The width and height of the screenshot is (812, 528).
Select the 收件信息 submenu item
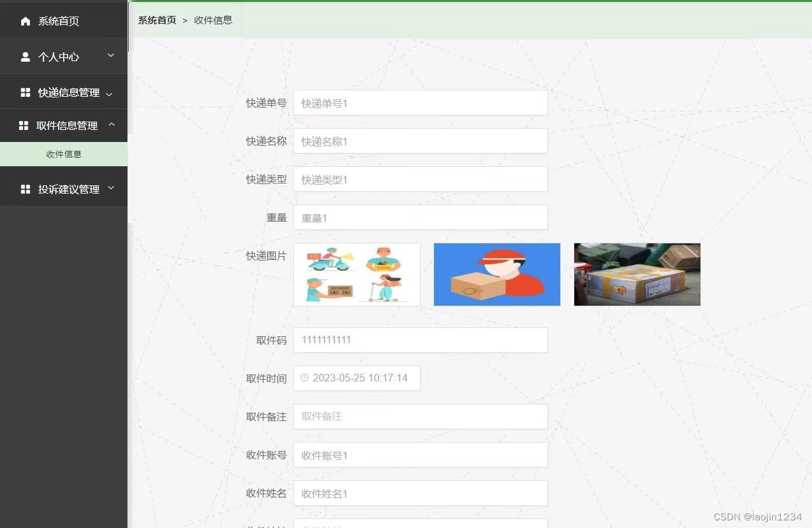click(64, 154)
